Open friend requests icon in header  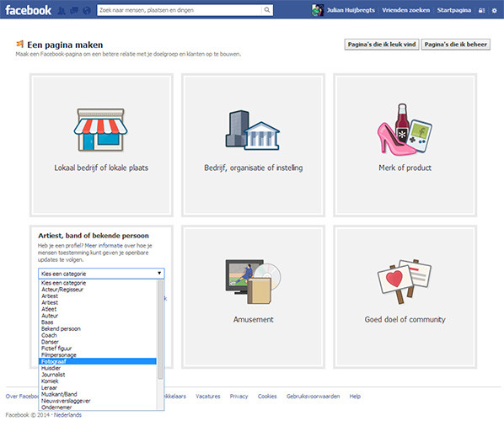point(62,11)
